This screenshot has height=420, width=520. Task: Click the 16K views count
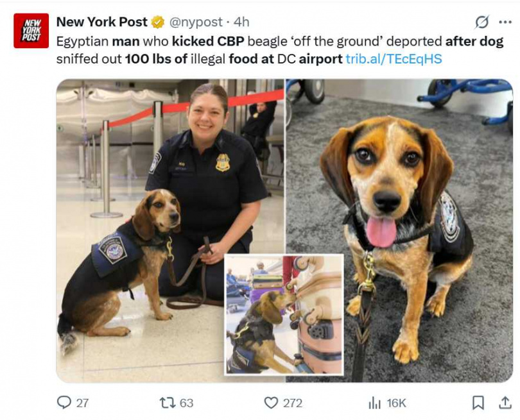396,403
